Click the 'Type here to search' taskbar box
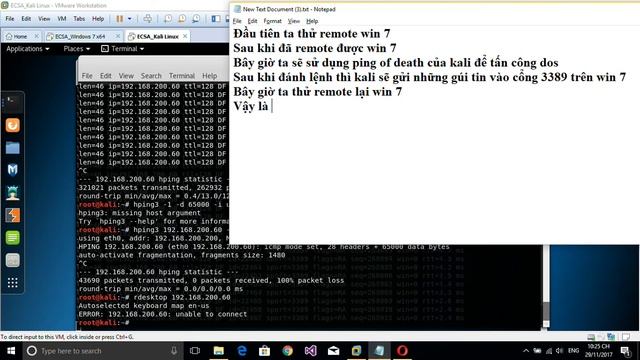This screenshot has width=640, height=360. coord(102,351)
